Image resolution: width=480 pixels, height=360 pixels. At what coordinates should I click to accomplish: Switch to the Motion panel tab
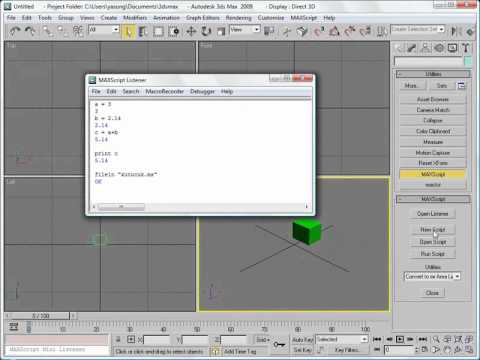[439, 48]
